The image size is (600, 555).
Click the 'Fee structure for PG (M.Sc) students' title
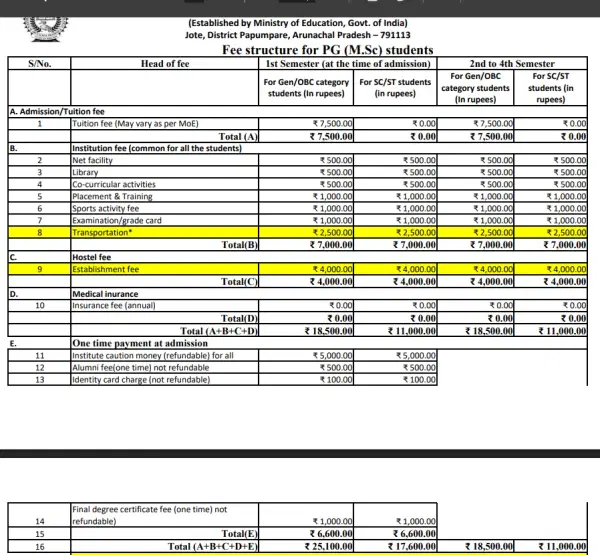(327, 50)
